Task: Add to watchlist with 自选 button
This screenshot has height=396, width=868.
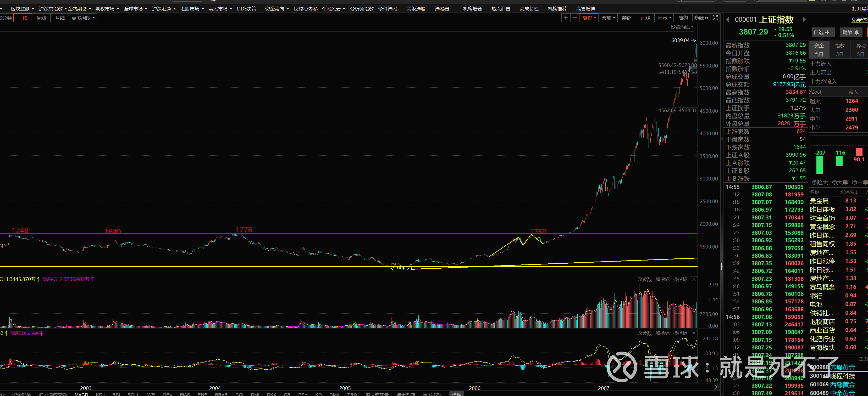Action: click(823, 32)
